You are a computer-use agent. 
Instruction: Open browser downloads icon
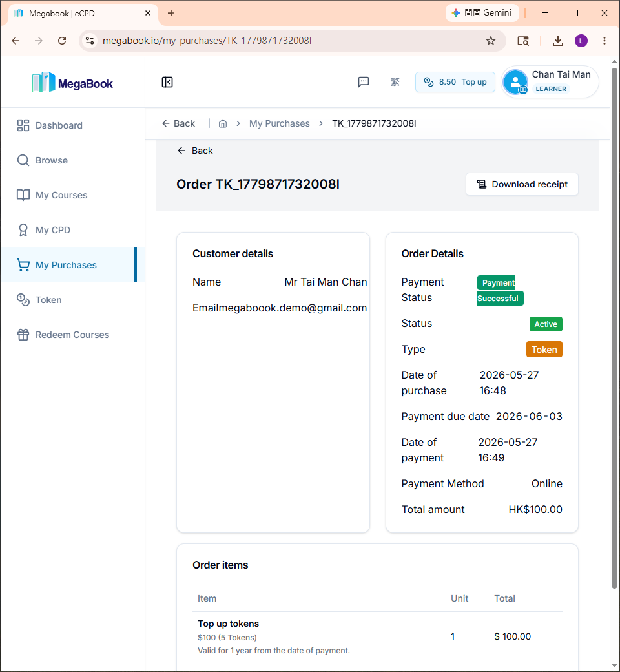pyautogui.click(x=557, y=41)
